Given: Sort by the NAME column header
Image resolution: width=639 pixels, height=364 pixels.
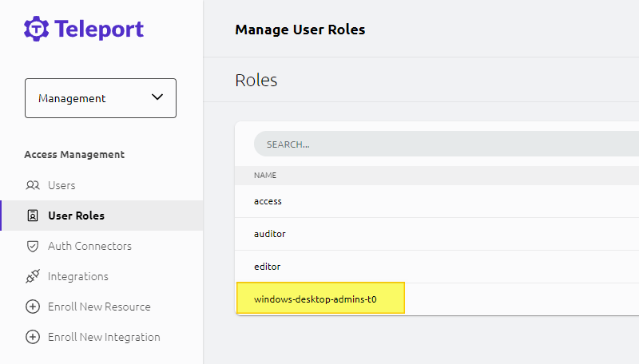Looking at the screenshot, I should click(265, 175).
